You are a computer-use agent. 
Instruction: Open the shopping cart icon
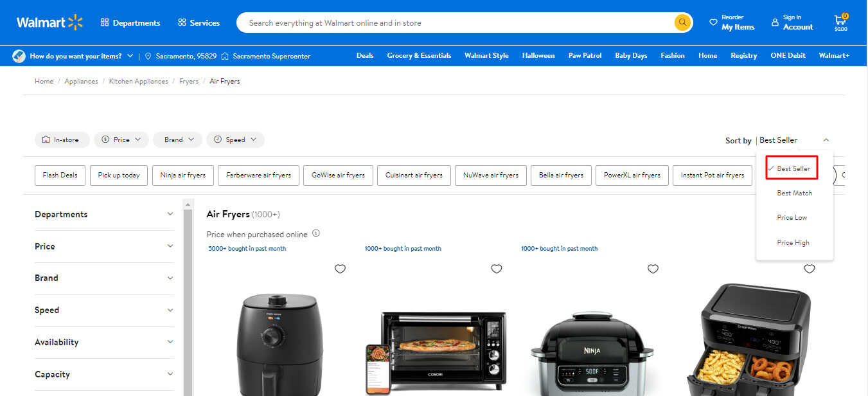[840, 21]
